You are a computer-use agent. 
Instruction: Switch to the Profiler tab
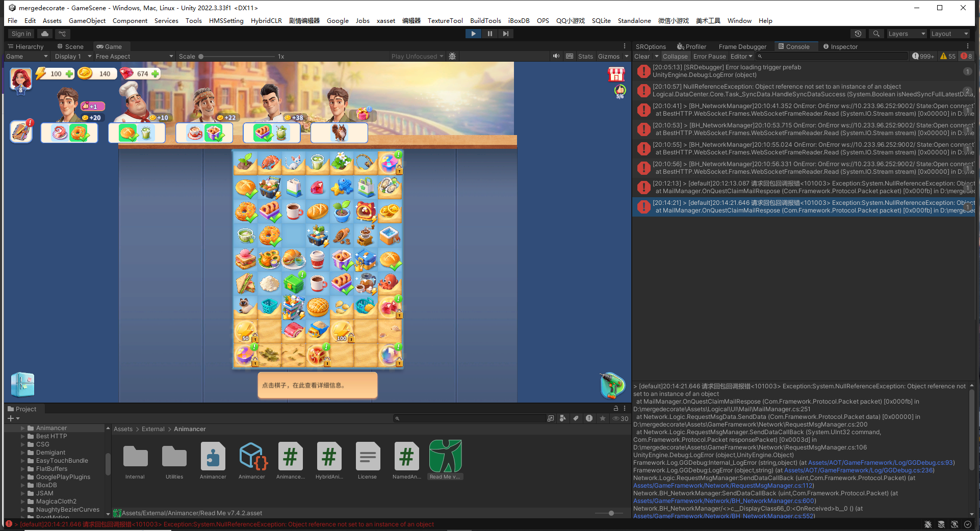pos(691,46)
